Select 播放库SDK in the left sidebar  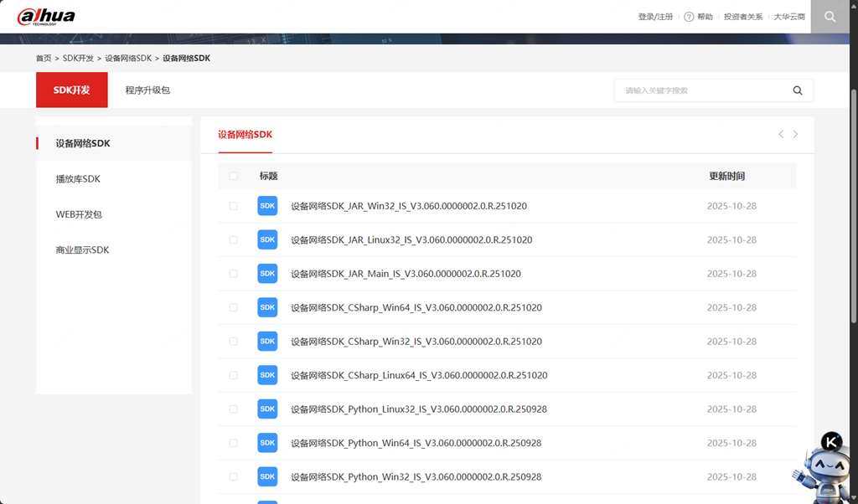click(78, 179)
